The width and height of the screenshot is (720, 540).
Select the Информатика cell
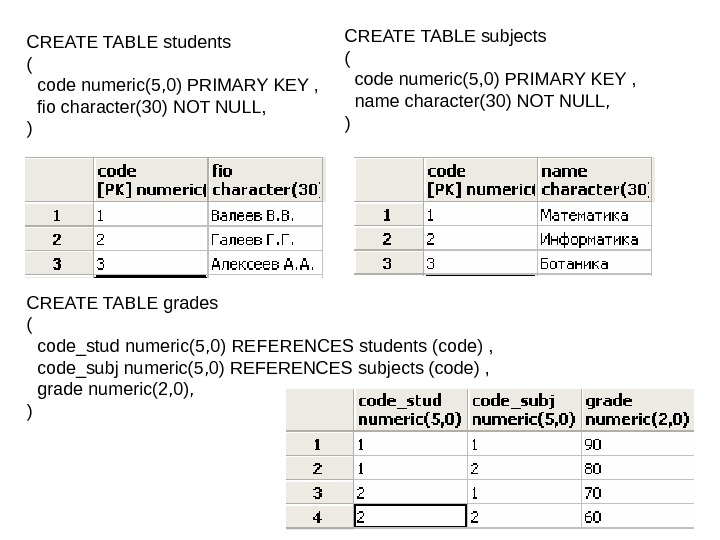594,240
